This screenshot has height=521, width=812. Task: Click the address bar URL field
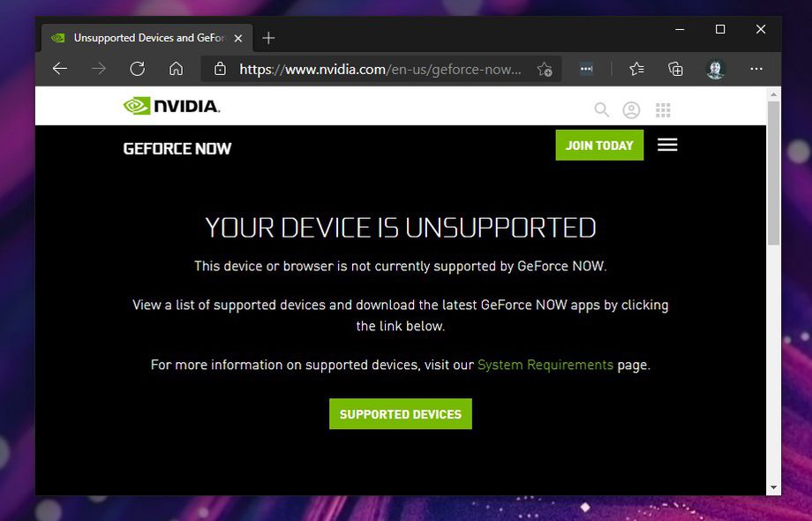380,69
